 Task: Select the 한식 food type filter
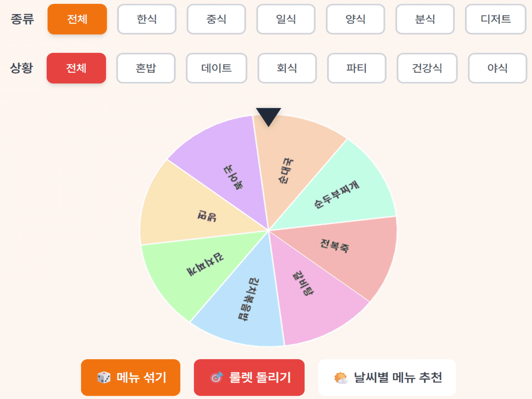coord(147,19)
